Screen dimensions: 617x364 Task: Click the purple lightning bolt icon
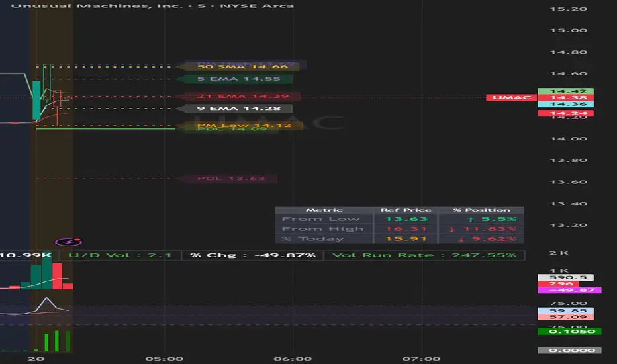(x=68, y=242)
